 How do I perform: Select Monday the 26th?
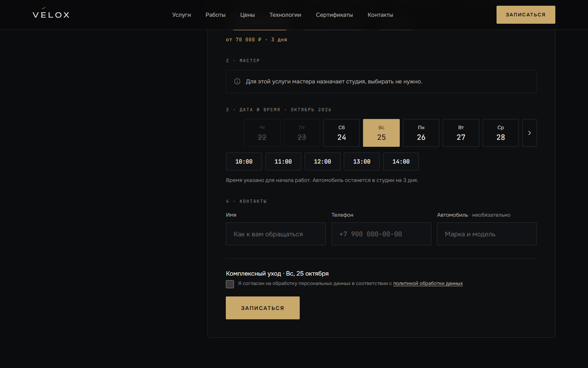coord(421,133)
